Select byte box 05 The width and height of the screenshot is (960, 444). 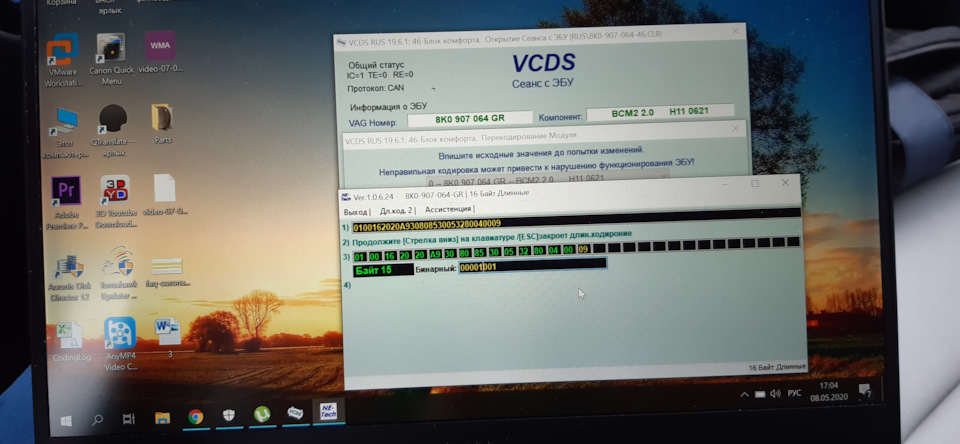point(509,251)
